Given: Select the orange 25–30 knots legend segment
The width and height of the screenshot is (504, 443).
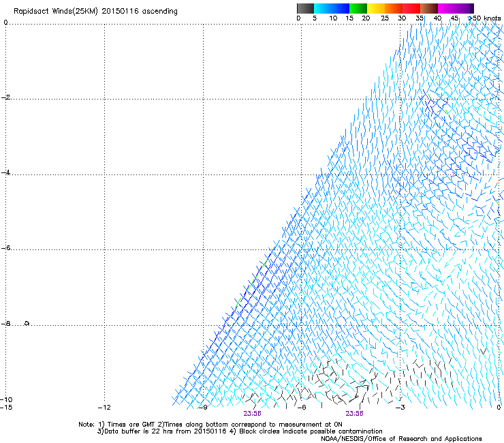Looking at the screenshot, I should coord(394,8).
